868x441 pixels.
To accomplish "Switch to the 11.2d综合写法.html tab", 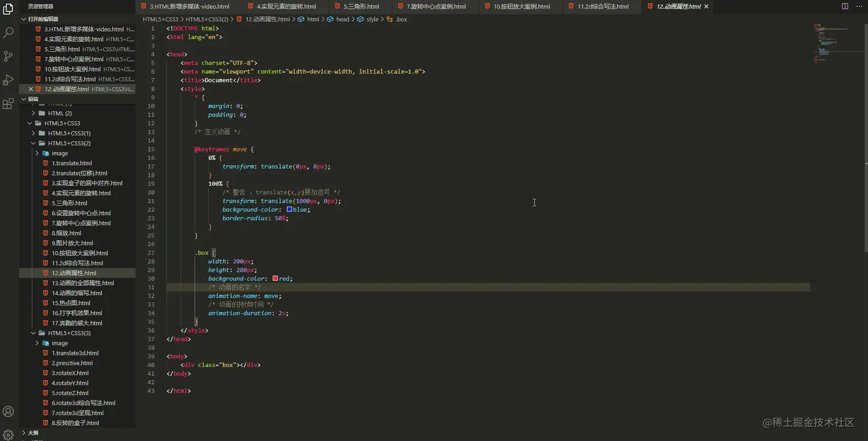I will [x=602, y=6].
